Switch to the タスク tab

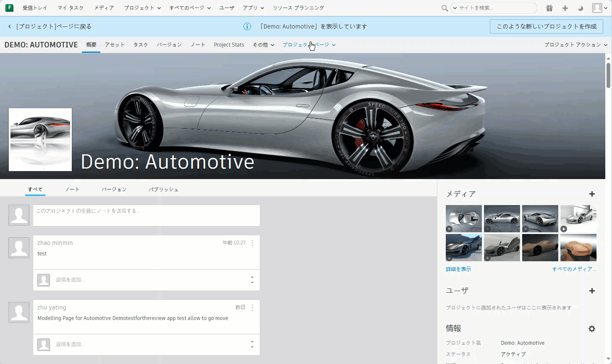click(141, 45)
